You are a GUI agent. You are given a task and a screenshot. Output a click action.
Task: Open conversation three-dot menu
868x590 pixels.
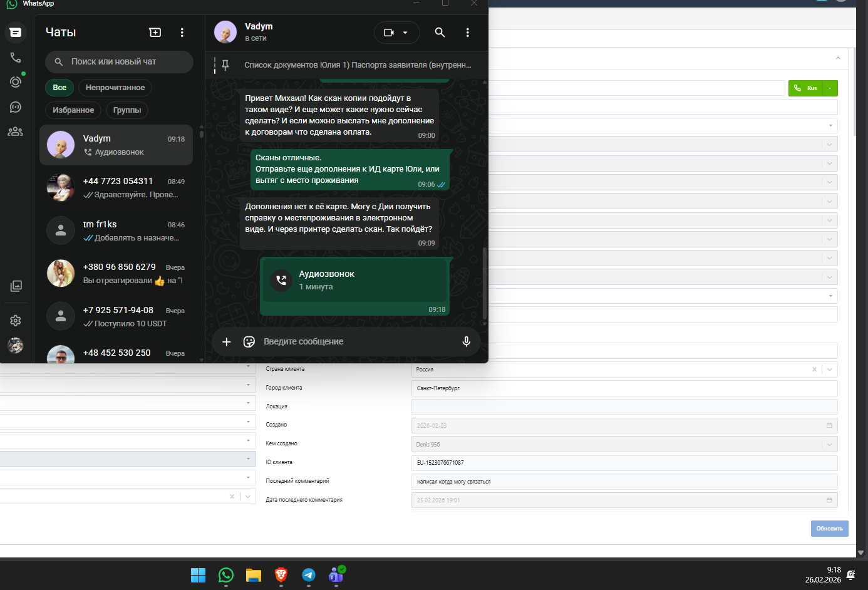(468, 32)
